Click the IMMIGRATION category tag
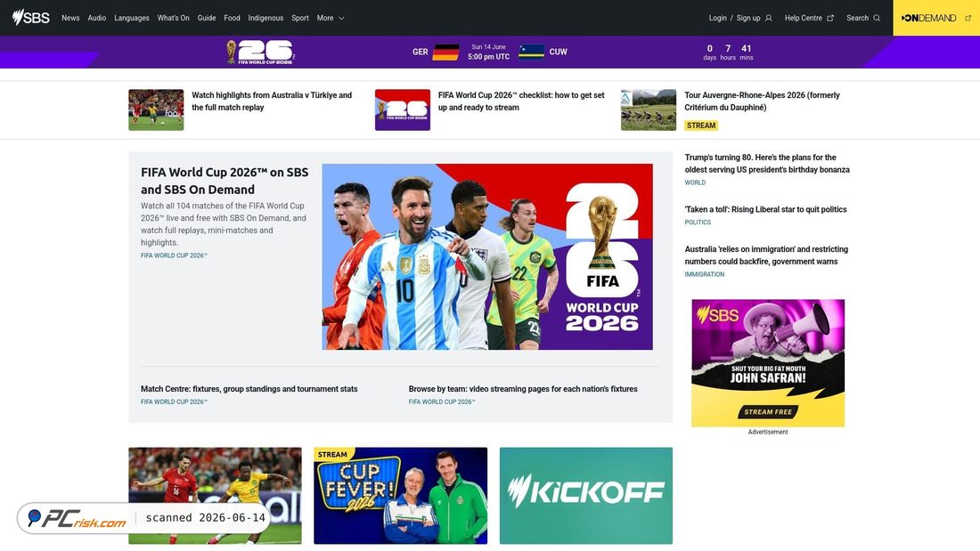 [x=705, y=274]
